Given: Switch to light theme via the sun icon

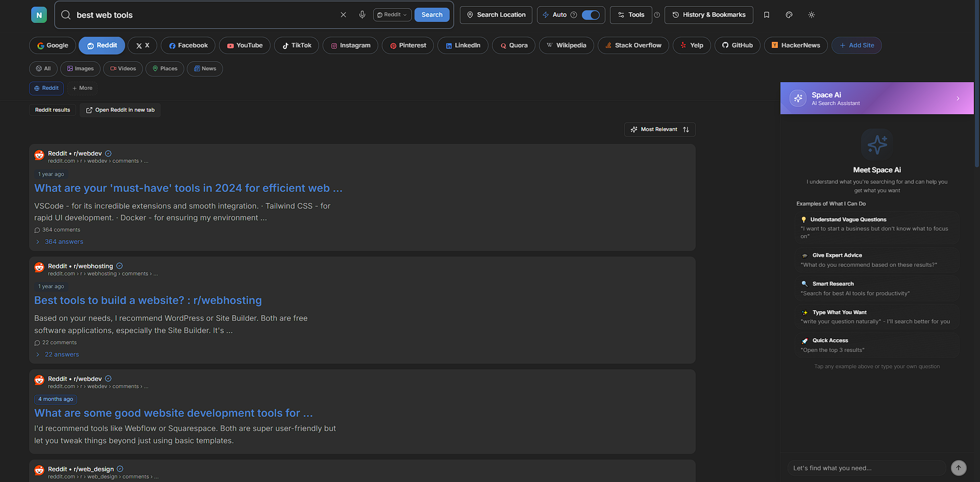Looking at the screenshot, I should [812, 15].
